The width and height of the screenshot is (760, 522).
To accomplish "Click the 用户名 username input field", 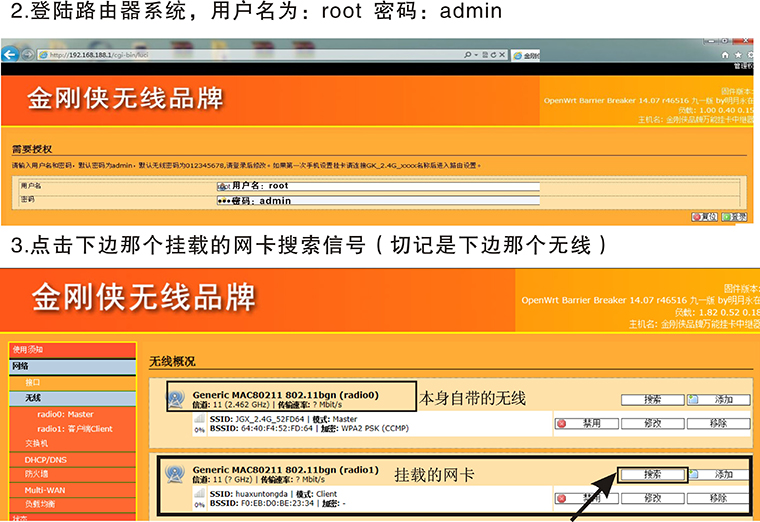I will point(378,186).
